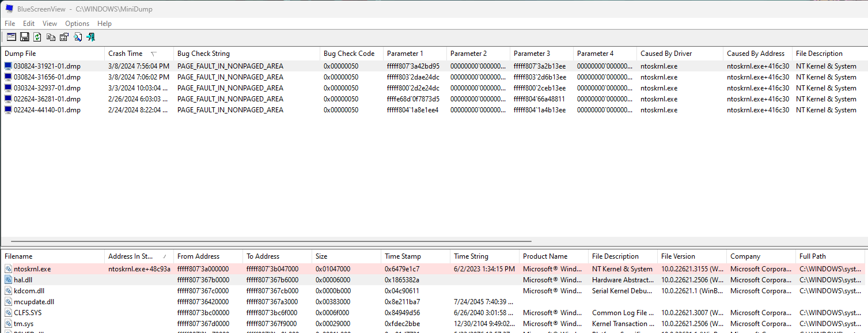
Task: Open the Properties toolbar icon
Action: coord(64,37)
